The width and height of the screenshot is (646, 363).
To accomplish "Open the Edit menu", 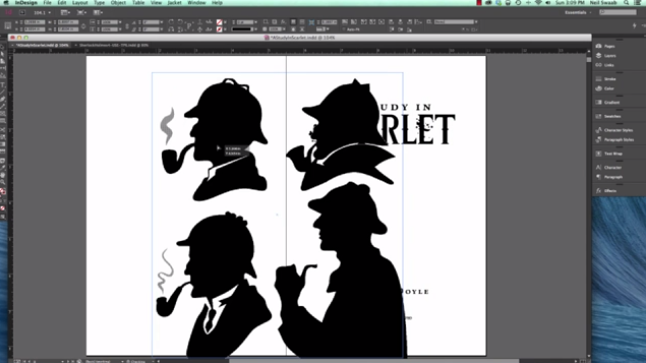I will pos(62,2).
